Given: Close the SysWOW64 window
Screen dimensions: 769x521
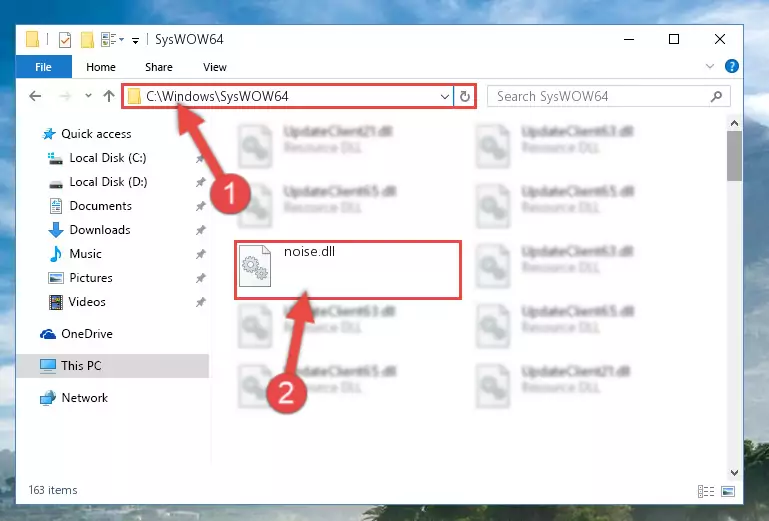Looking at the screenshot, I should click(719, 39).
